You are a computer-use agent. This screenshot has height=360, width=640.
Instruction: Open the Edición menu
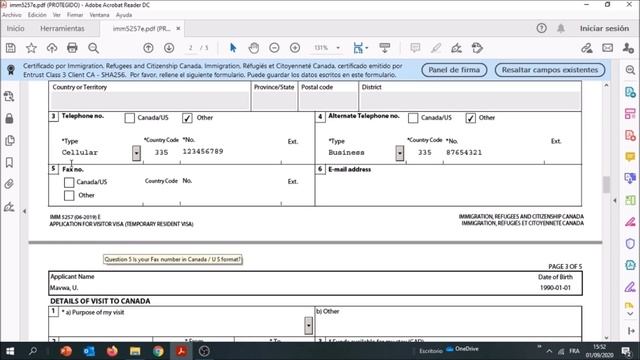37,15
